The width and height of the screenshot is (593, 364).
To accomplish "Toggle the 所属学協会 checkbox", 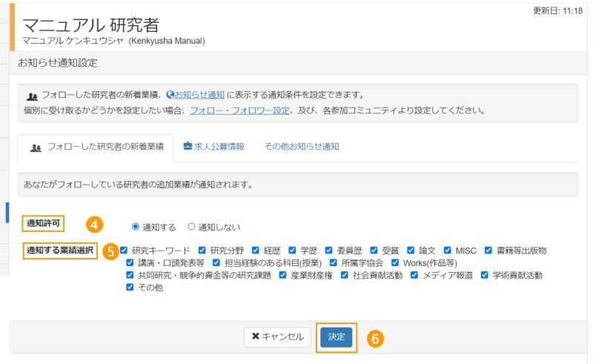I will tap(333, 262).
